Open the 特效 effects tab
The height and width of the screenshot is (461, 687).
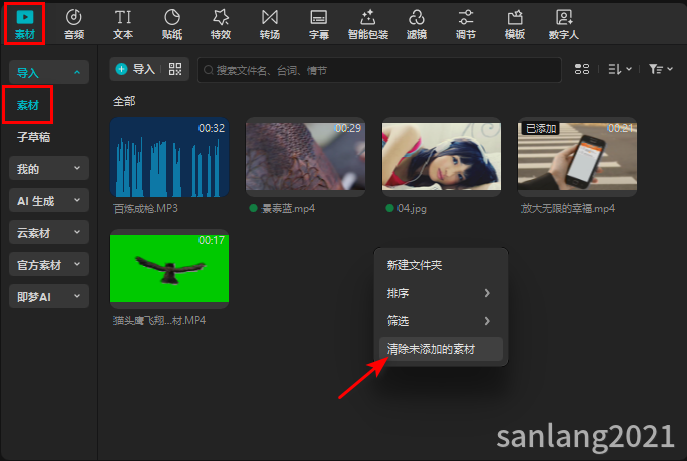(x=221, y=25)
